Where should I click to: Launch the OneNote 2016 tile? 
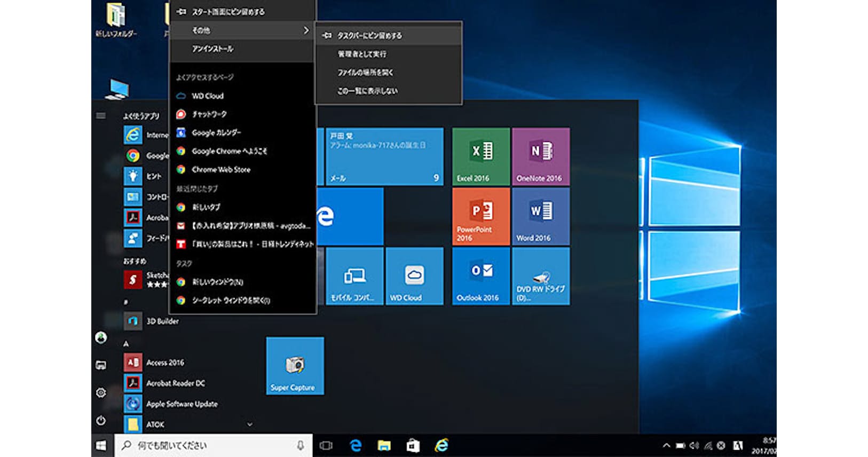click(540, 156)
